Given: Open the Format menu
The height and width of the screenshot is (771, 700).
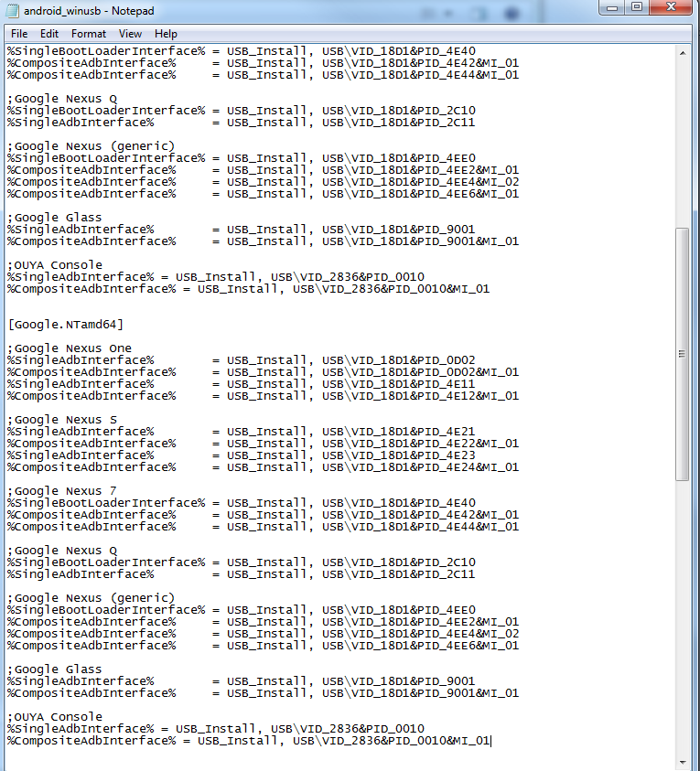Looking at the screenshot, I should point(89,34).
